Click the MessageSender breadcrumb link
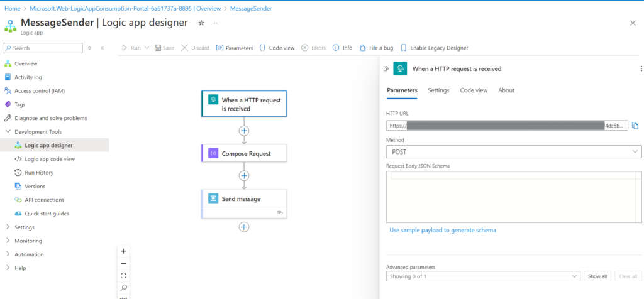The image size is (644, 299). click(251, 8)
